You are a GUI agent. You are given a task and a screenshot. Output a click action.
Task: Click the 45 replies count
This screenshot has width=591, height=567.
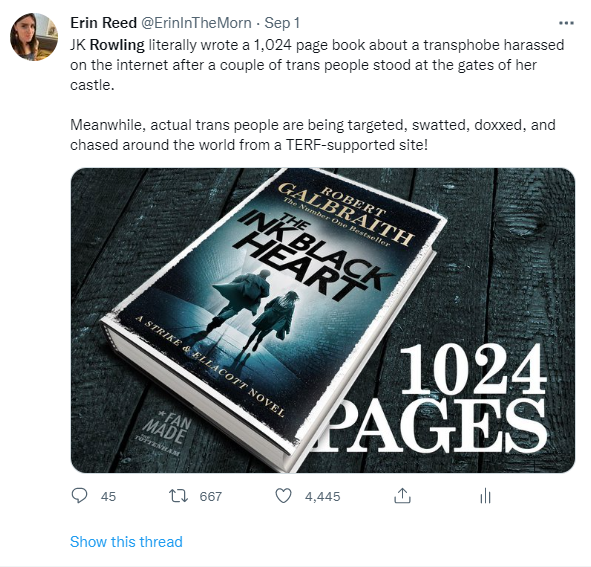tap(108, 496)
